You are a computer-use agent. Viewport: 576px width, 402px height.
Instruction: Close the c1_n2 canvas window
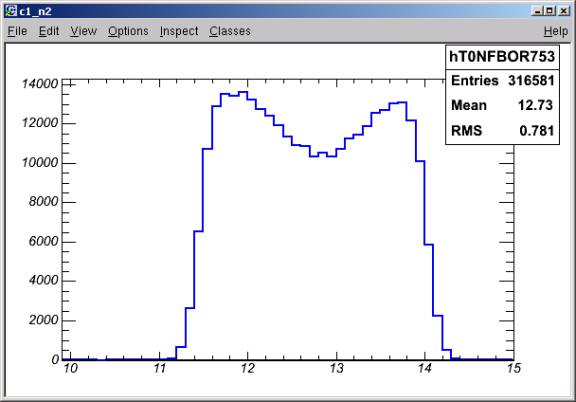coord(563,11)
